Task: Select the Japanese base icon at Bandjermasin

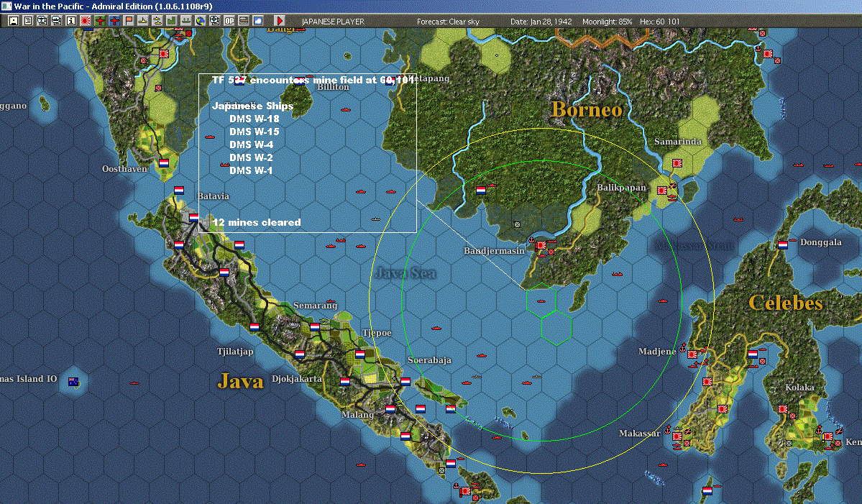Action: click(x=541, y=245)
